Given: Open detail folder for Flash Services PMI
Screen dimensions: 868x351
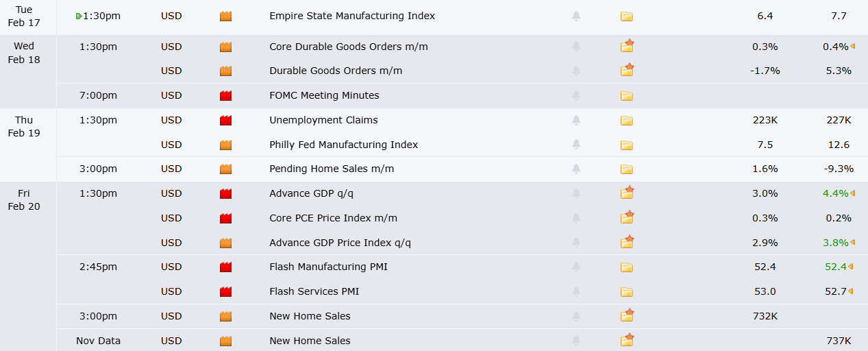Looking at the screenshot, I should pyautogui.click(x=627, y=292).
